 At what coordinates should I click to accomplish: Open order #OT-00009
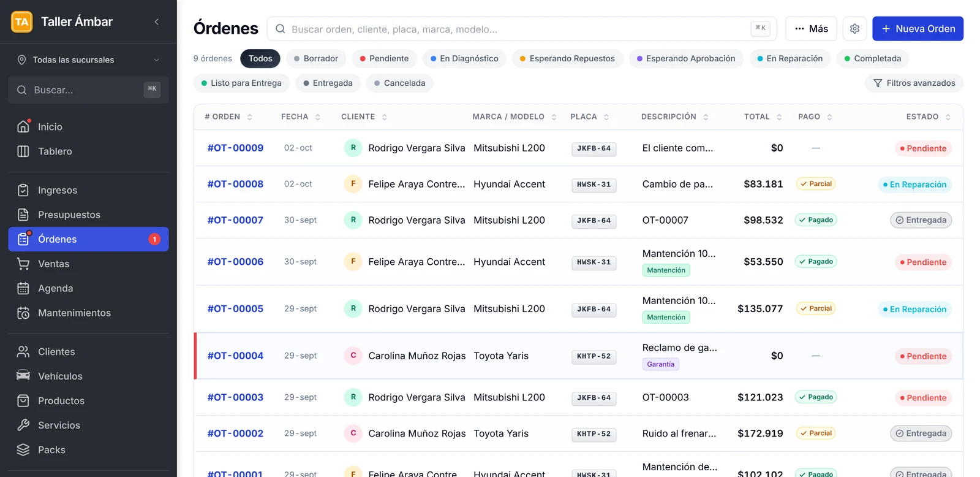point(235,148)
